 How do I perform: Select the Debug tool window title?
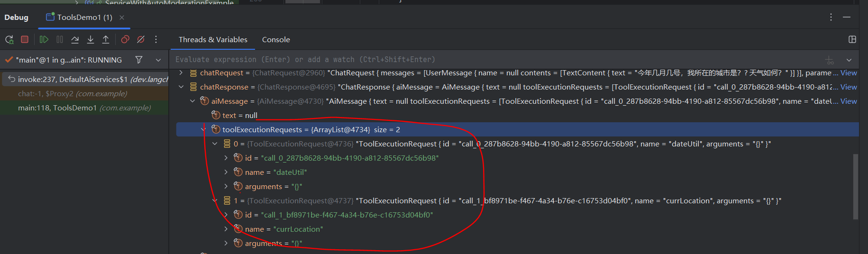[17, 18]
